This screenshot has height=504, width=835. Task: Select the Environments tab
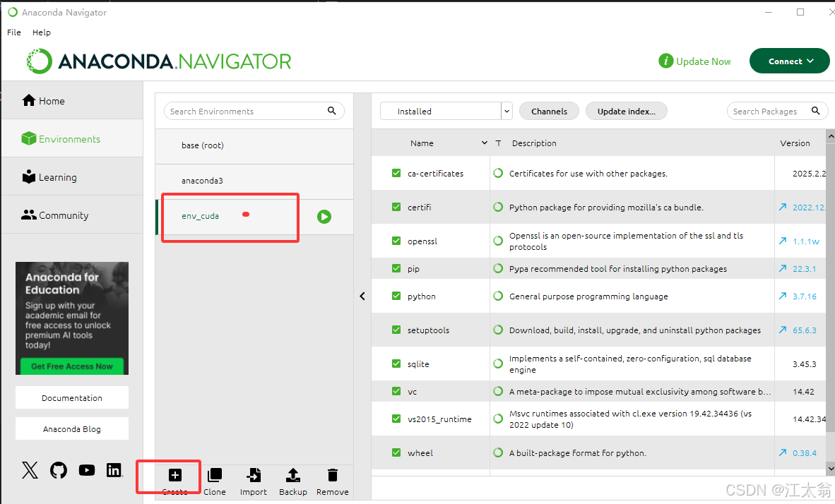(72, 139)
